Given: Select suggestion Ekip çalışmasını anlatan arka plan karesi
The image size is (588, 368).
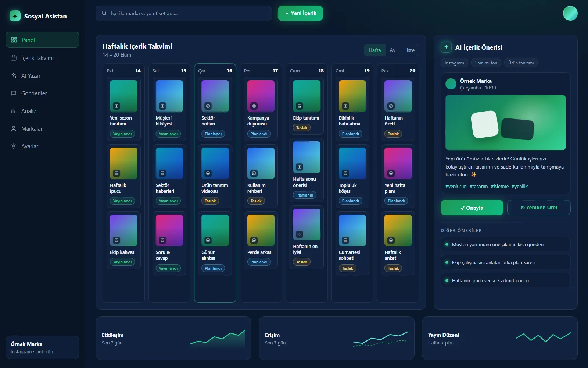Looking at the screenshot, I should [x=505, y=262].
